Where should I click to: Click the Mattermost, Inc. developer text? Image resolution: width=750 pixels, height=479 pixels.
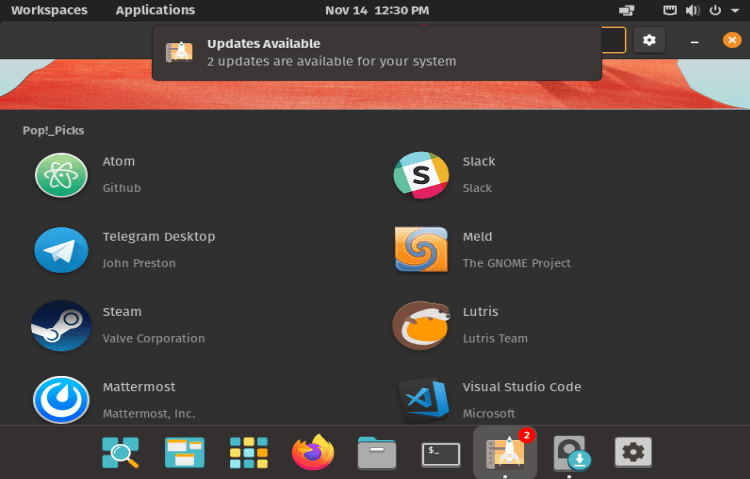[149, 413]
